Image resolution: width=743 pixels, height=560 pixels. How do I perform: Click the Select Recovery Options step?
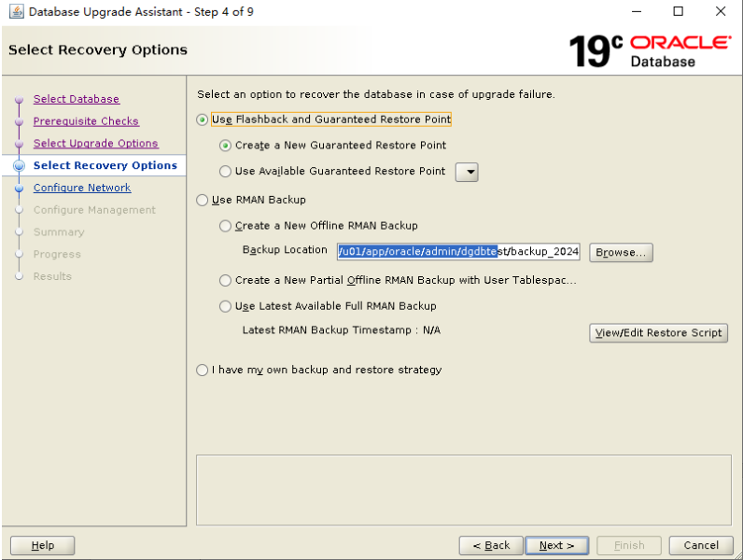[x=105, y=165]
